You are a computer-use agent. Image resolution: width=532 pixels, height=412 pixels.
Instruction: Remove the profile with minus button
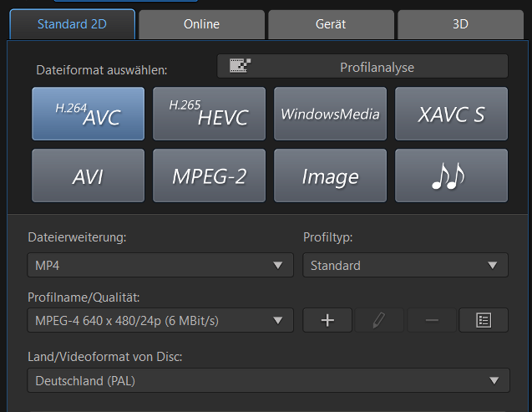pos(432,320)
